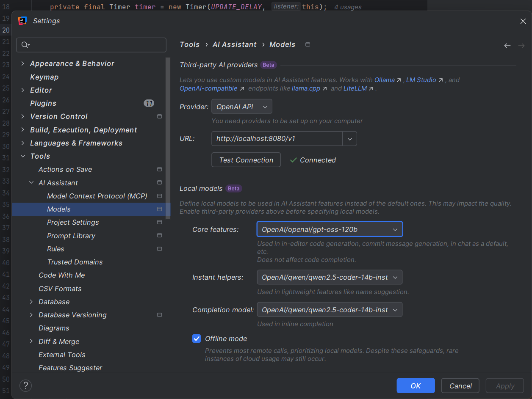
Task: Select Code With Me in tree
Action: click(62, 275)
